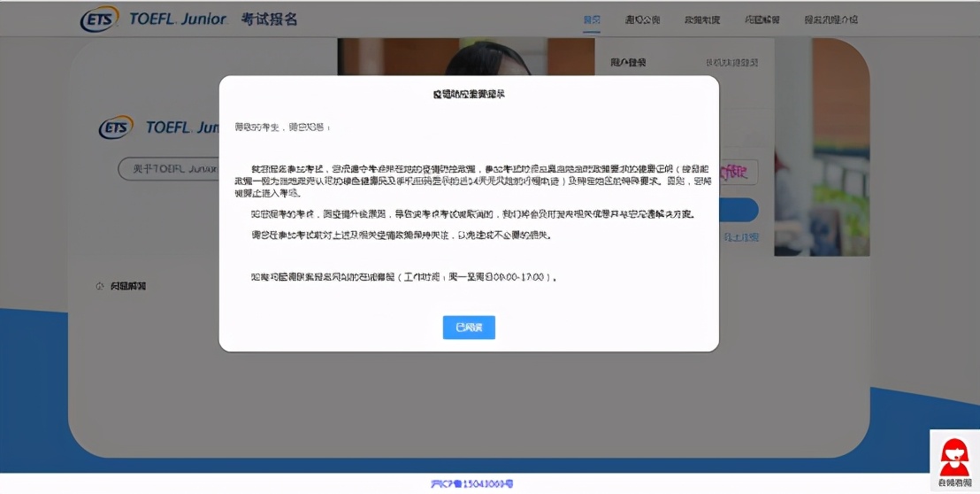
Task: Click the blue login button behind the dialog
Action: (x=739, y=211)
